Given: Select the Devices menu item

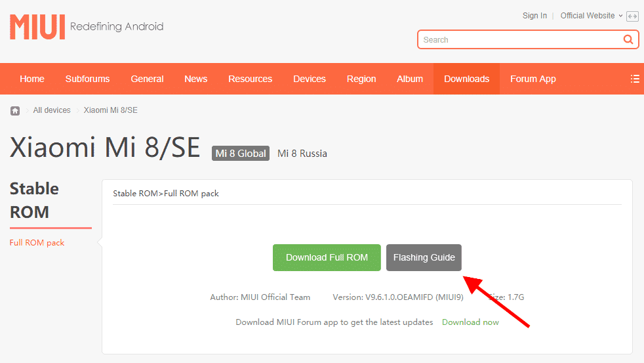Looking at the screenshot, I should pyautogui.click(x=310, y=79).
